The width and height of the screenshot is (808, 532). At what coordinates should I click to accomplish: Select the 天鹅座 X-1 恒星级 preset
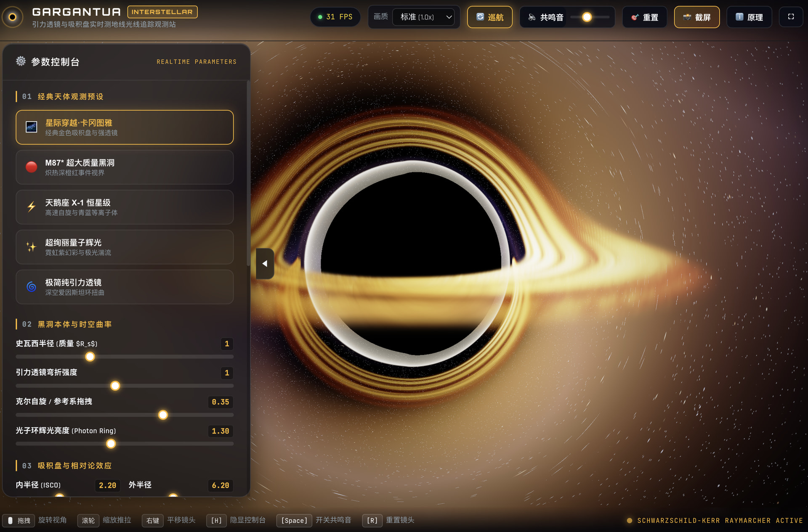125,207
